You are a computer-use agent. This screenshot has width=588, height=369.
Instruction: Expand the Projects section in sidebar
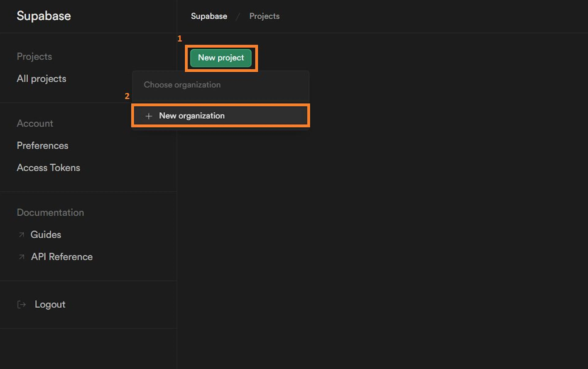tap(34, 56)
